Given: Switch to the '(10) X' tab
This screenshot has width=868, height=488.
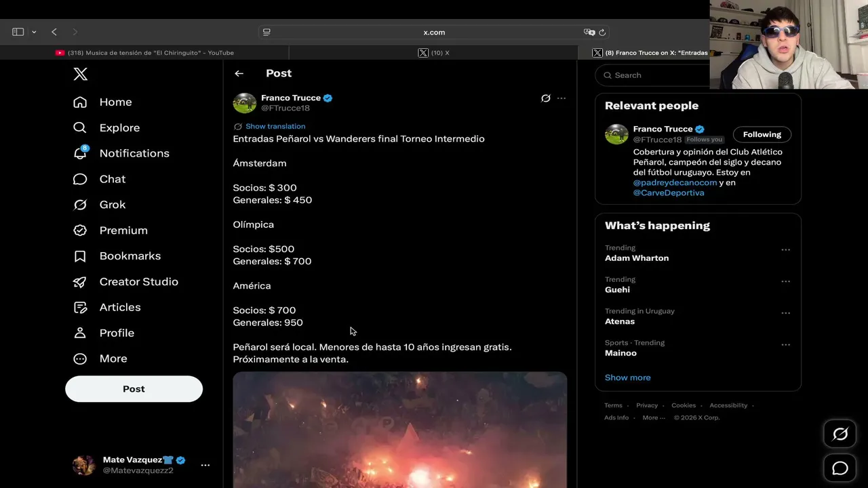Looking at the screenshot, I should point(433,53).
